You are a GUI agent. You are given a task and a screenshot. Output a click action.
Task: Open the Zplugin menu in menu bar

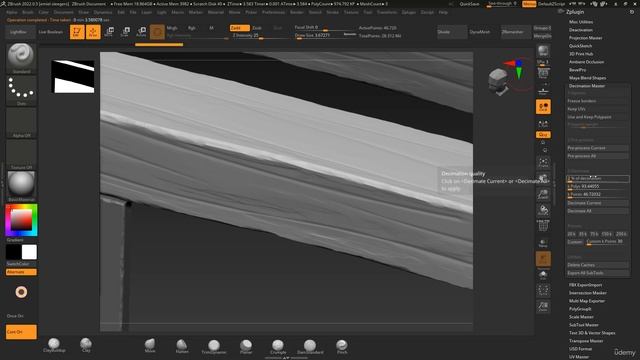coord(408,12)
